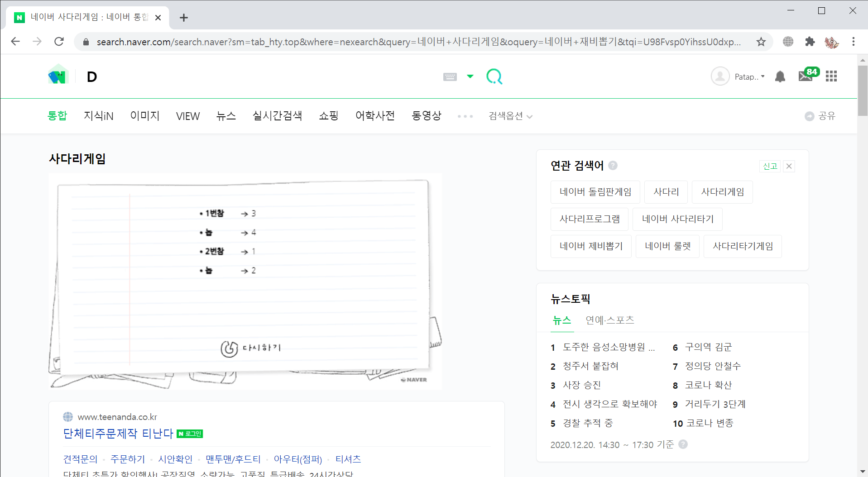Select the 통합 search tab

(58, 116)
